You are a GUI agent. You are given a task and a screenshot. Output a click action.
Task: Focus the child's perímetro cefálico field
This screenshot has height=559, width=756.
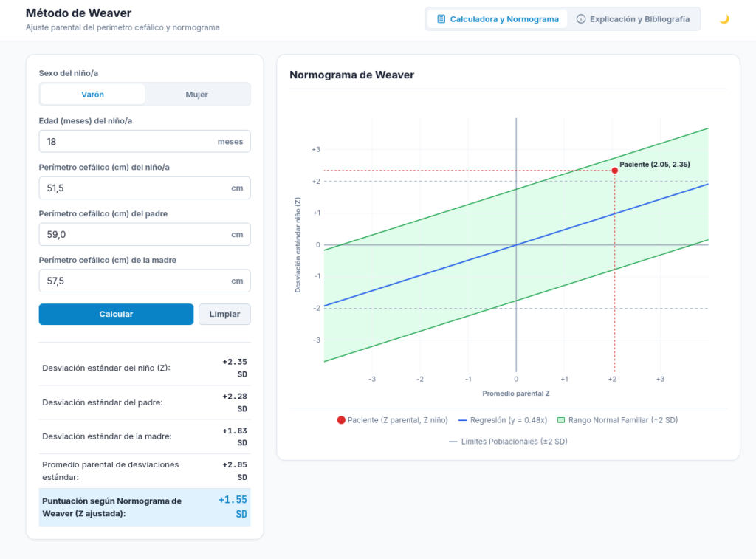[x=145, y=188]
